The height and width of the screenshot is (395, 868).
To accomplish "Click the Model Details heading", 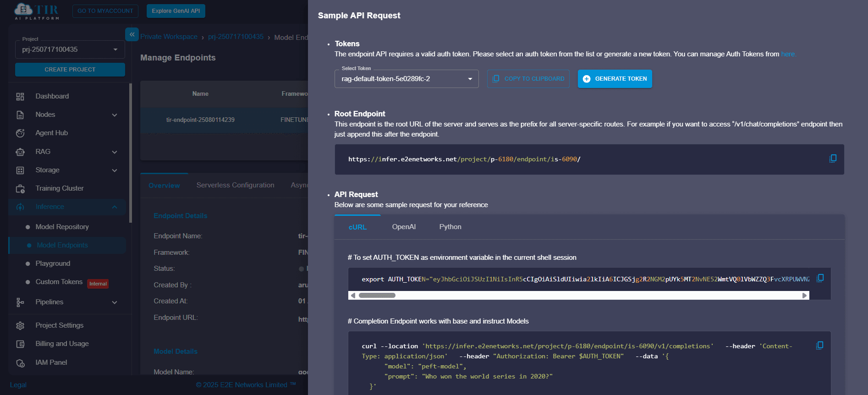I will coord(176,351).
